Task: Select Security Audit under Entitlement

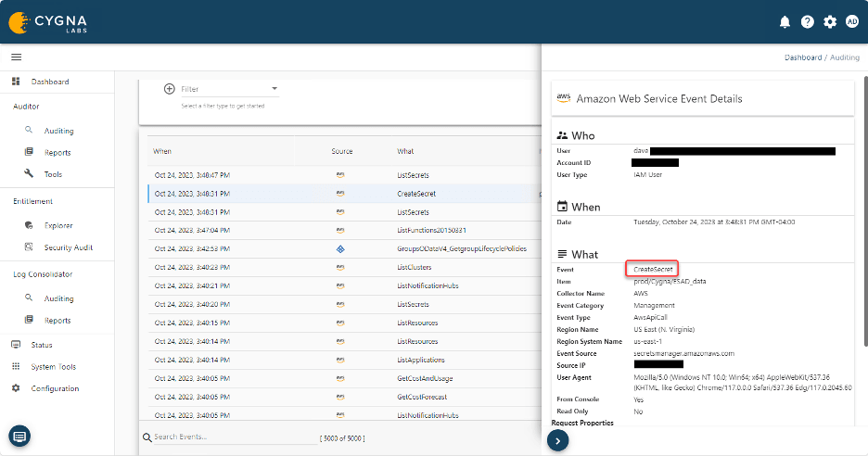Action: [68, 247]
